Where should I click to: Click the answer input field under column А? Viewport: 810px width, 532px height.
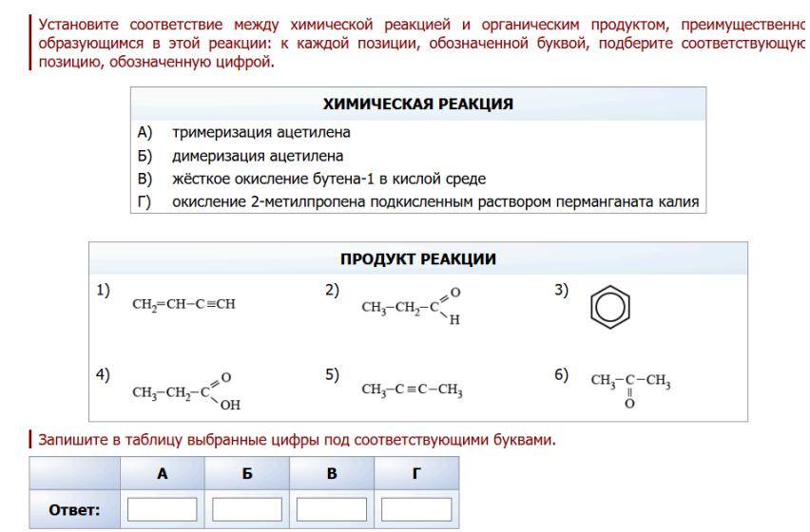coord(162,510)
